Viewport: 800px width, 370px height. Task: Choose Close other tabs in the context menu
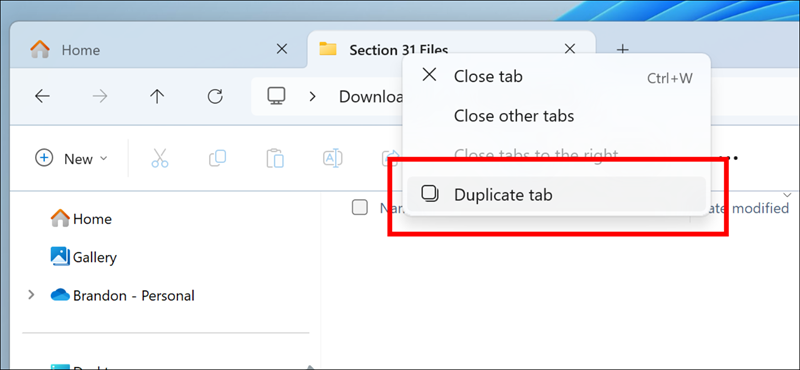tap(557, 116)
